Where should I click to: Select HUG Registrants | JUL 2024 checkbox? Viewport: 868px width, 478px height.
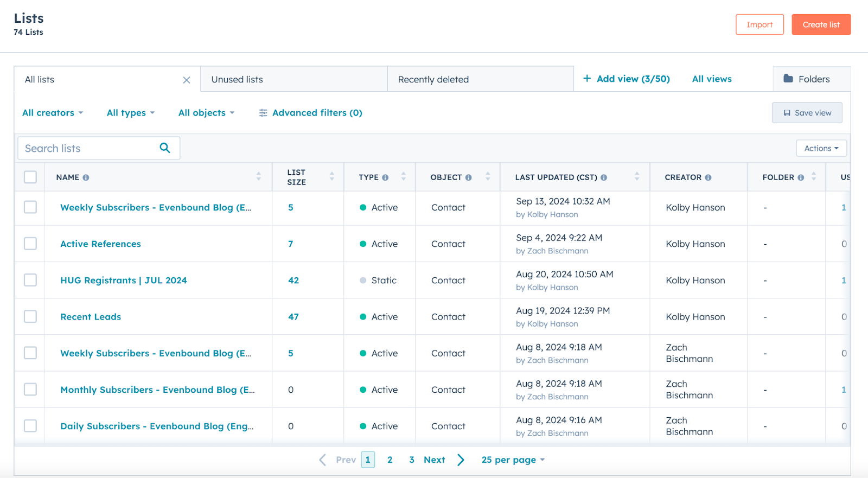[30, 280]
